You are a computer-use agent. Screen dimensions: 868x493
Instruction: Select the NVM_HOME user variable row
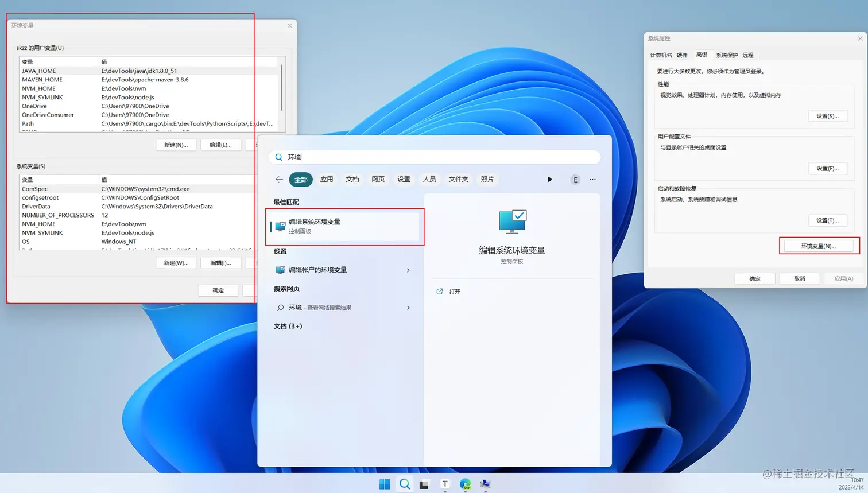click(149, 88)
